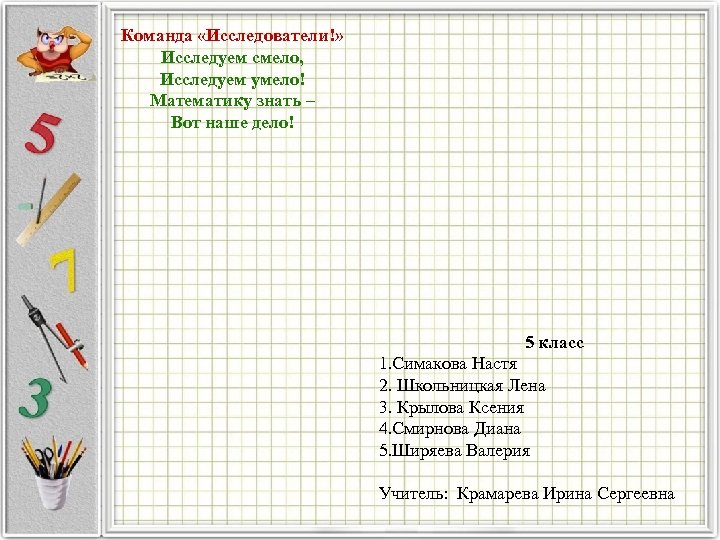Click the red number 5 graphic
This screenshot has height=540, width=720.
(43, 133)
